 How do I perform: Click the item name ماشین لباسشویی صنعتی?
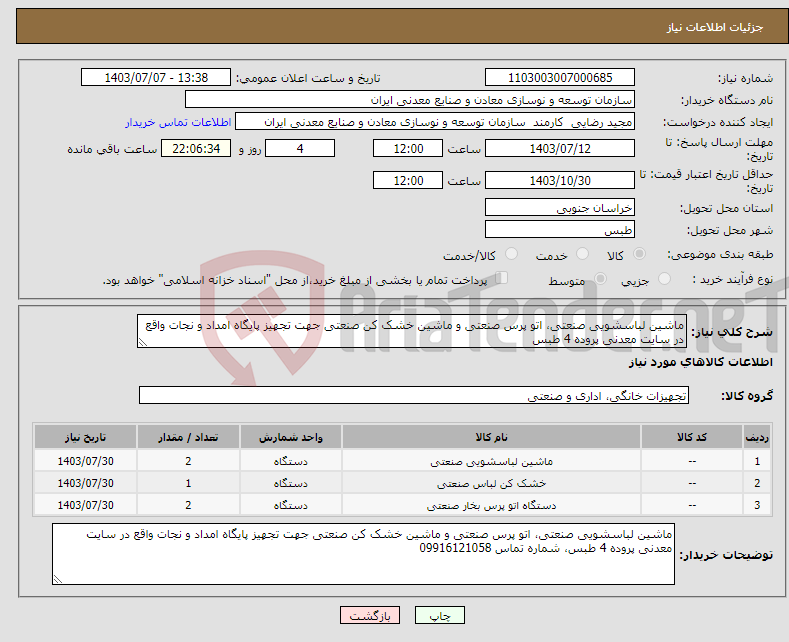(x=491, y=461)
